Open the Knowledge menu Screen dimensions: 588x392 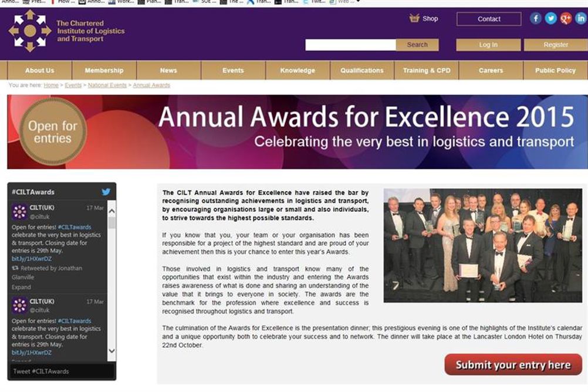(298, 70)
